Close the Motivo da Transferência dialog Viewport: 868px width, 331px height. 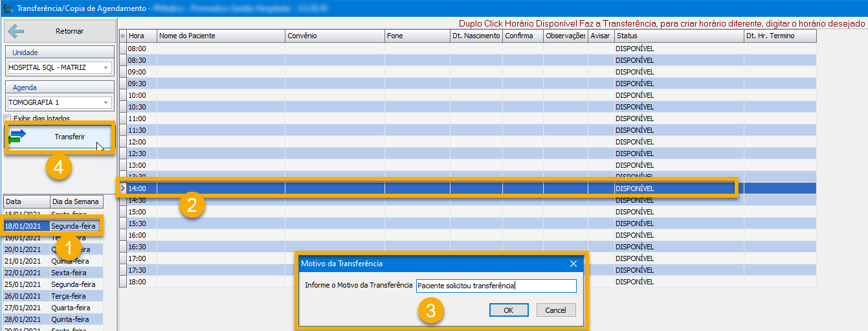[x=573, y=264]
